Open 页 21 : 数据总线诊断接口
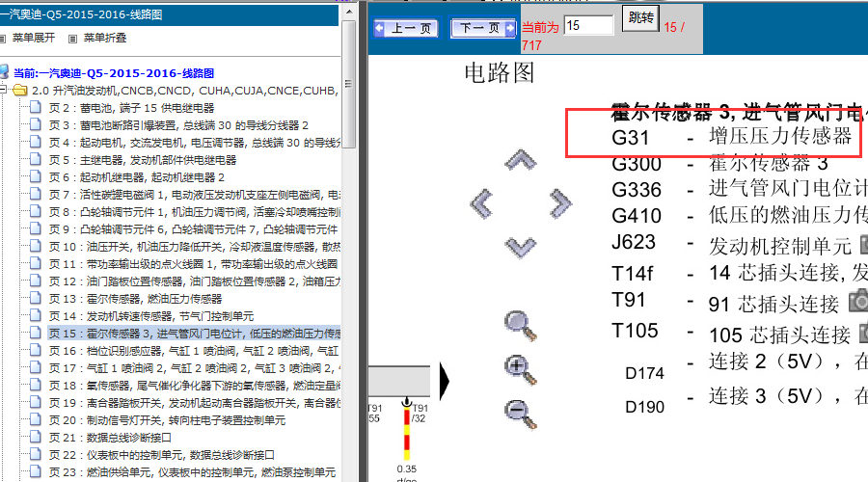 pyautogui.click(x=110, y=438)
